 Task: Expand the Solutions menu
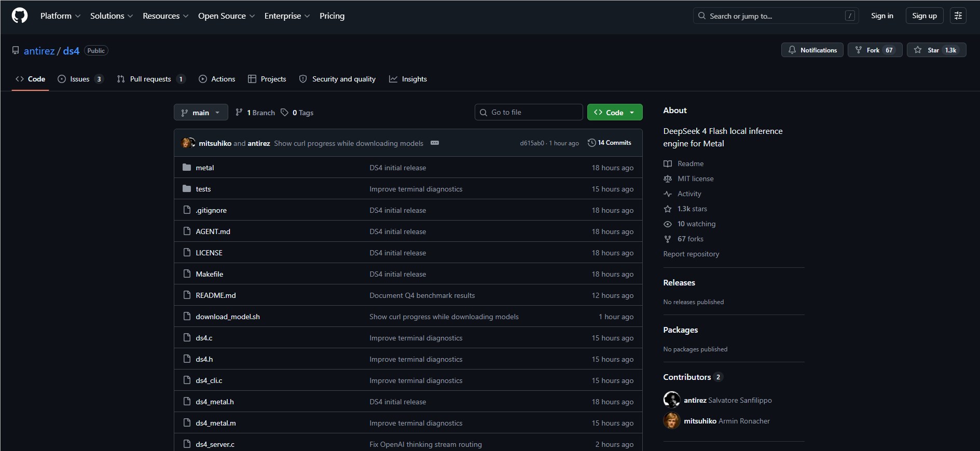112,16
